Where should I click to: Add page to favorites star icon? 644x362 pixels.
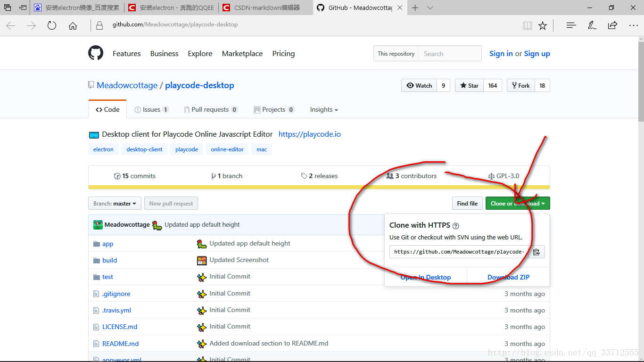coord(543,26)
